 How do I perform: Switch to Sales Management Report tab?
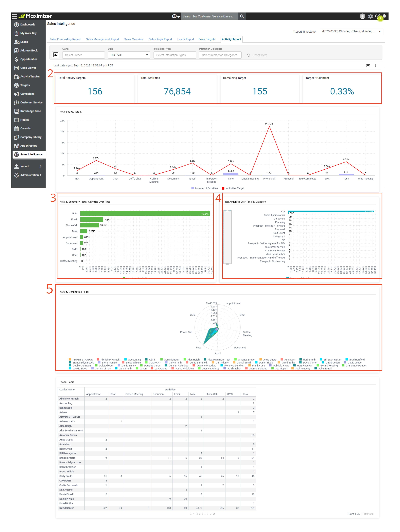[102, 39]
